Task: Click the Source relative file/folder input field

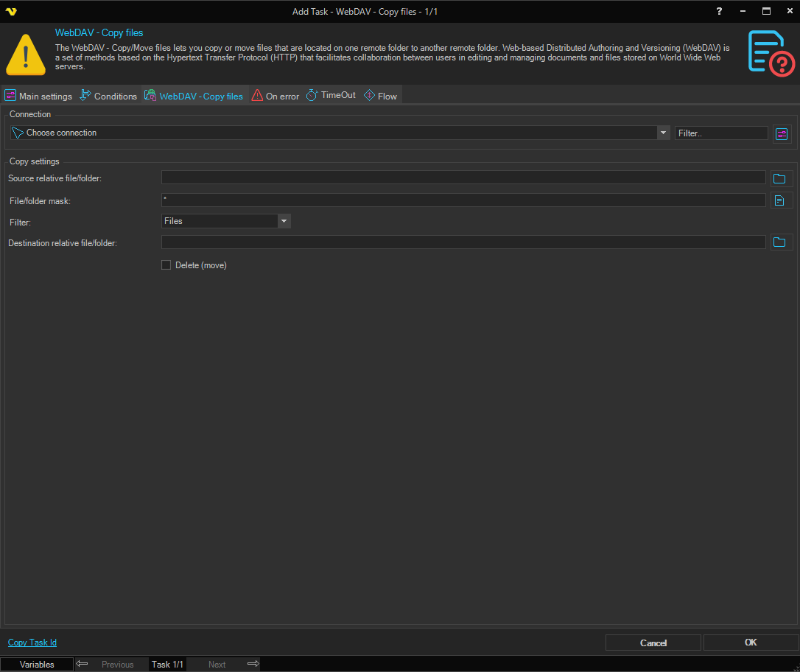Action: (x=463, y=178)
